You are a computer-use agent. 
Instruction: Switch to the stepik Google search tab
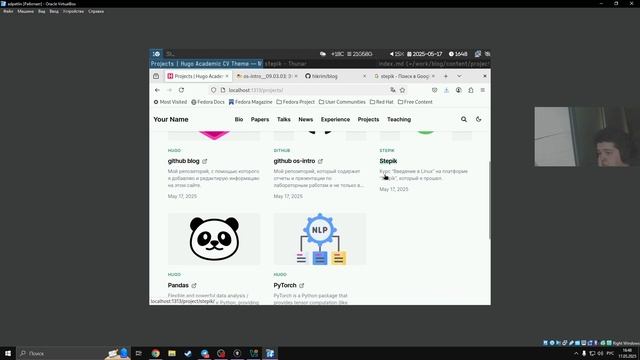pyautogui.click(x=404, y=76)
